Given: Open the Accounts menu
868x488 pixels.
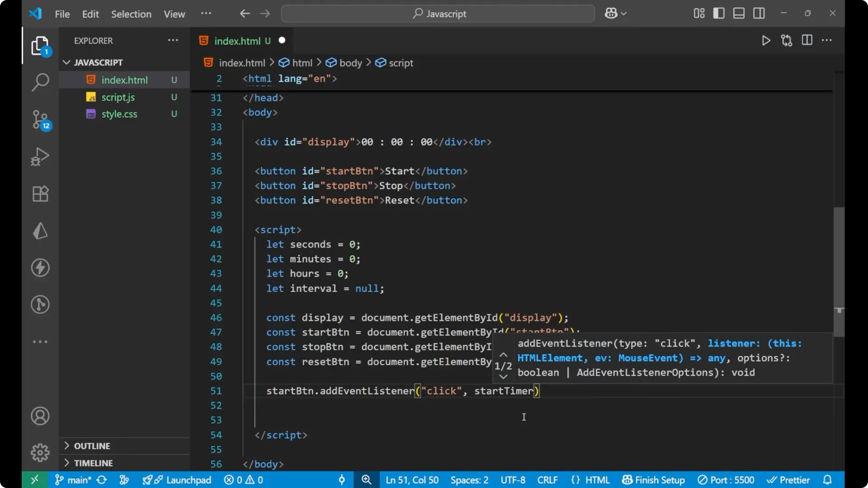Looking at the screenshot, I should (x=40, y=416).
